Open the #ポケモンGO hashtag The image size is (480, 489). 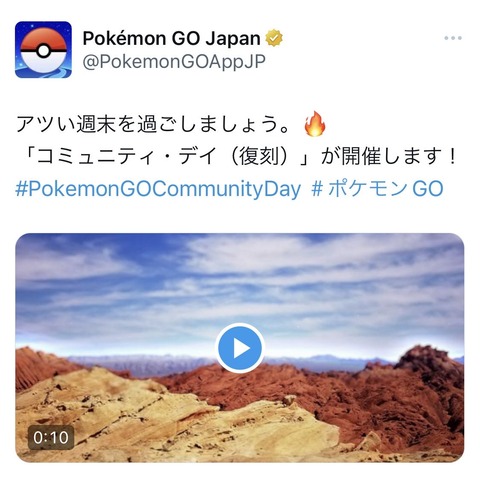pyautogui.click(x=377, y=189)
